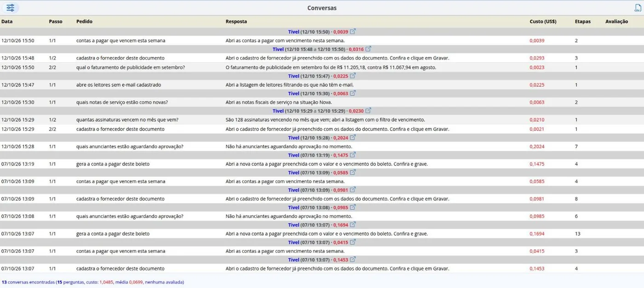Open external link for conversation totaling 0,0316
The width and height of the screenshot is (644, 288).
click(368, 49)
